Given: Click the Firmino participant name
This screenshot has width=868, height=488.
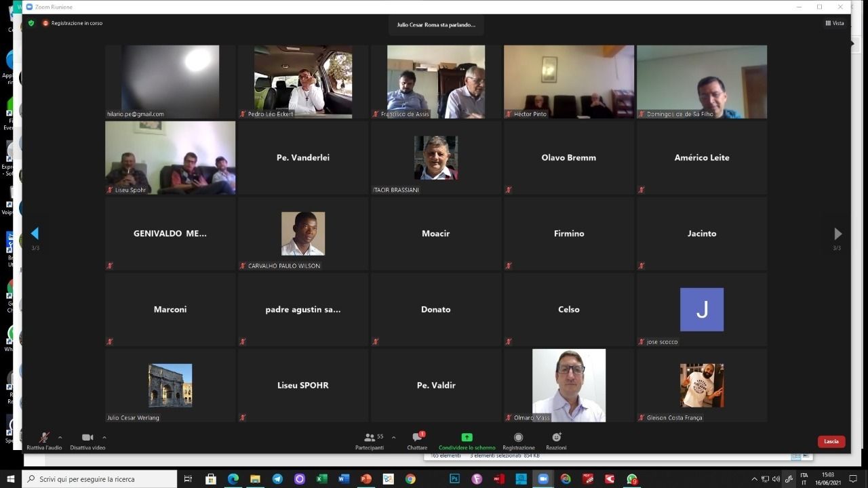Looking at the screenshot, I should [x=569, y=234].
